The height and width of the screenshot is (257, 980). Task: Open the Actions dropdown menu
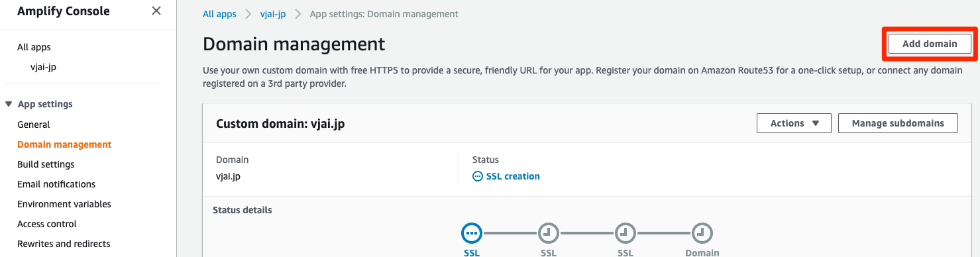tap(794, 123)
